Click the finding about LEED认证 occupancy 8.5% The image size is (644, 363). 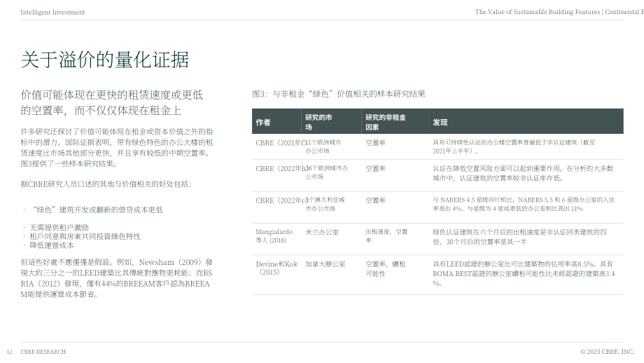click(524, 273)
